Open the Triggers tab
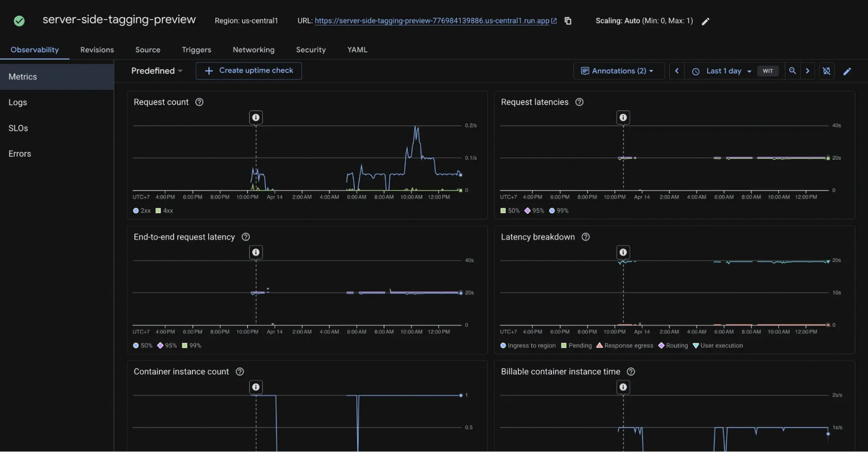 [x=196, y=50]
